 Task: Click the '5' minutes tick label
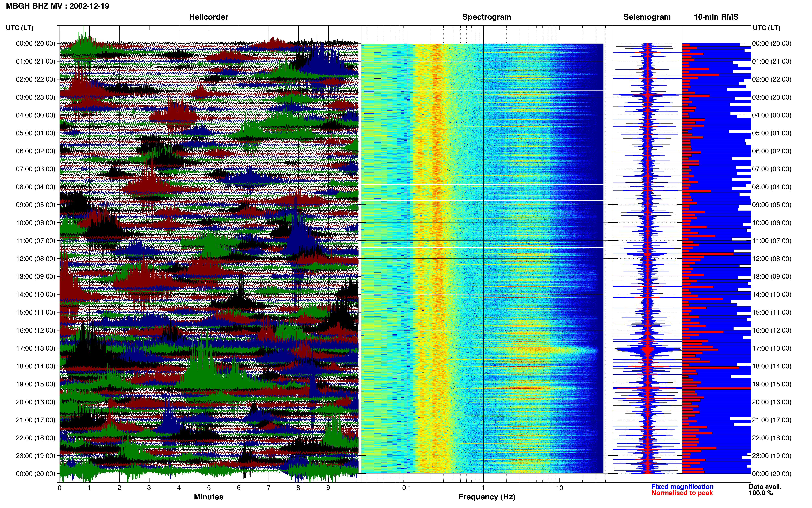(209, 487)
